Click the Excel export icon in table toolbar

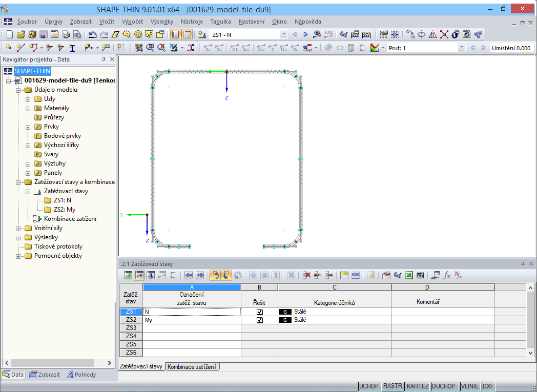409,275
